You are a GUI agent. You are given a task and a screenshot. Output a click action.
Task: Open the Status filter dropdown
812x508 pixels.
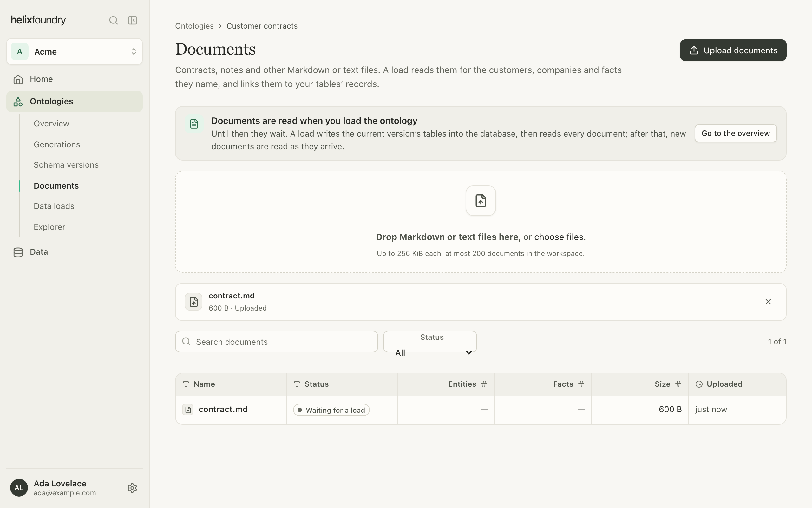430,342
